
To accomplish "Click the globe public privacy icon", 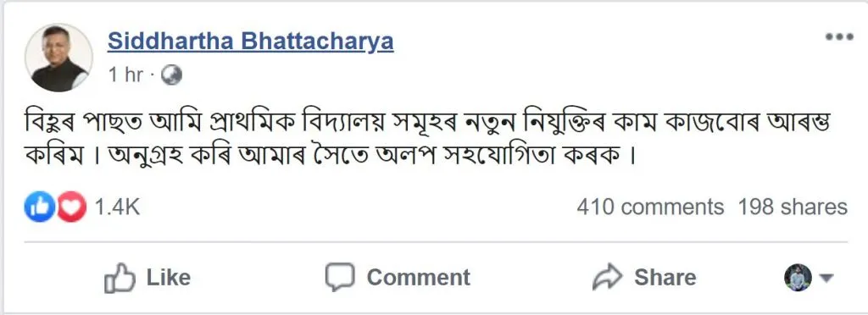I will (171, 75).
